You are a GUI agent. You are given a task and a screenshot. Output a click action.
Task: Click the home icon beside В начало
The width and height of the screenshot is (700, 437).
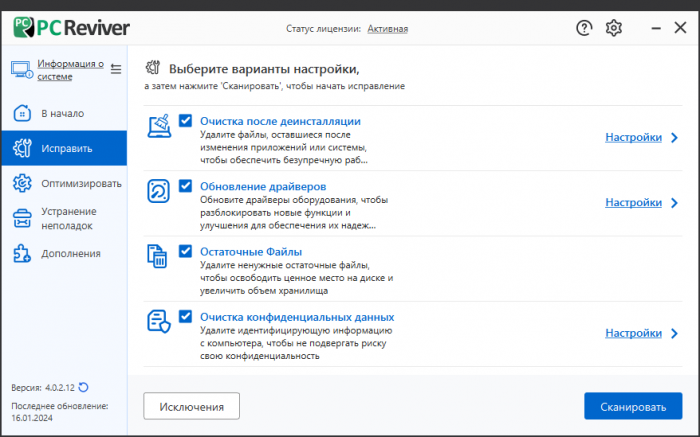click(x=22, y=113)
